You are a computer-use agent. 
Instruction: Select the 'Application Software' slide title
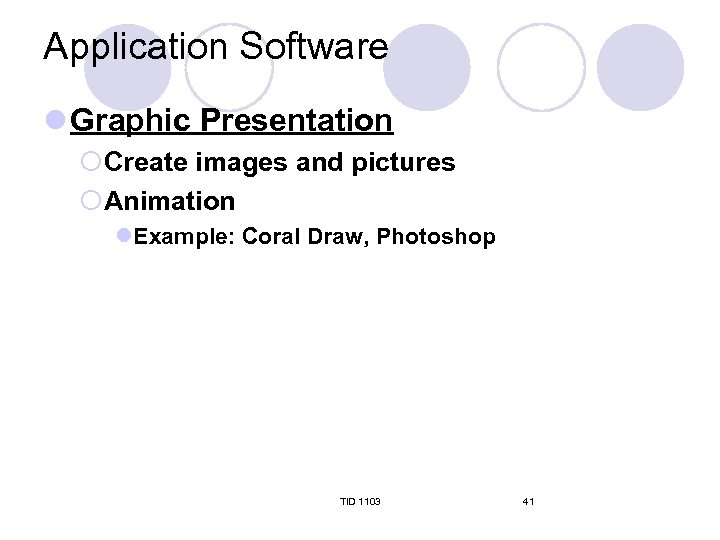[216, 47]
